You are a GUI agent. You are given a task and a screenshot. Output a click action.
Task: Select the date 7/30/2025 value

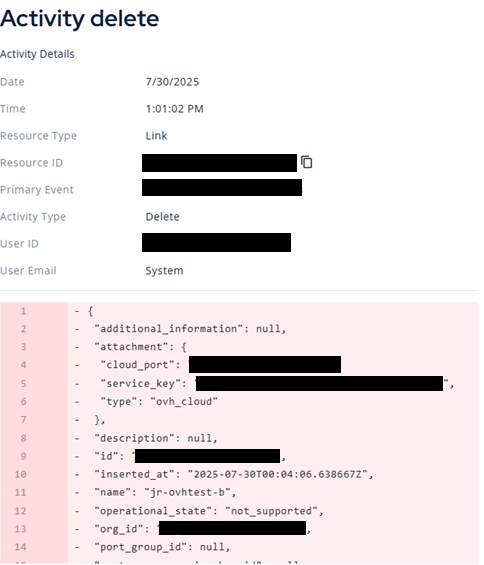pyautogui.click(x=172, y=82)
